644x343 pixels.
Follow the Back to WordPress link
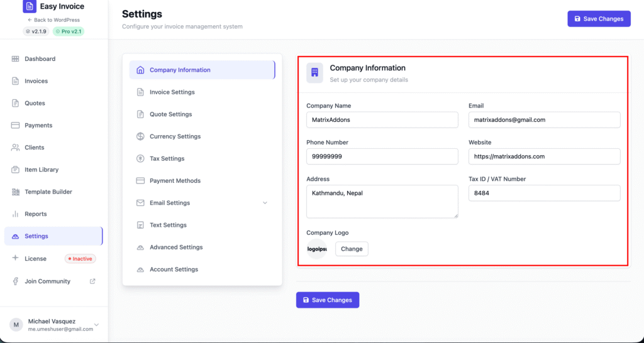coord(53,20)
